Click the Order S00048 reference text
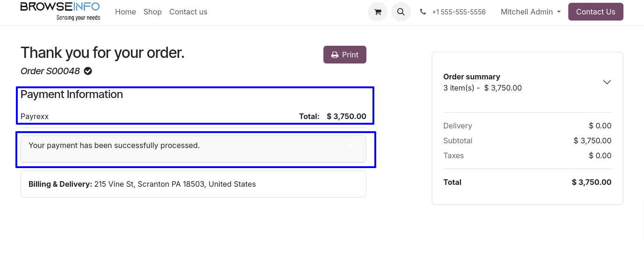The image size is (644, 254). [50, 71]
